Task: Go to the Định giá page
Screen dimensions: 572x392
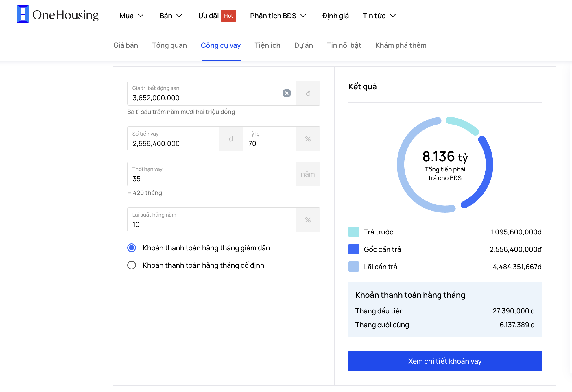Action: tap(335, 16)
